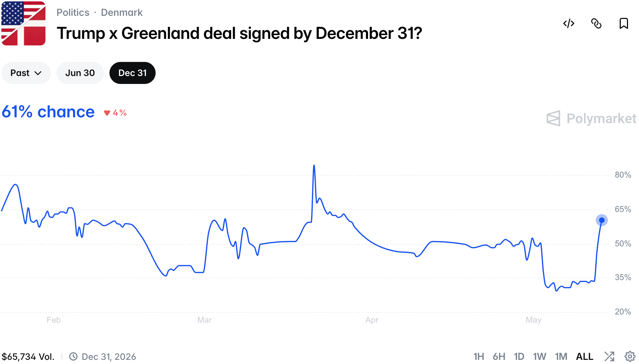Copy market link via chain icon

(596, 23)
